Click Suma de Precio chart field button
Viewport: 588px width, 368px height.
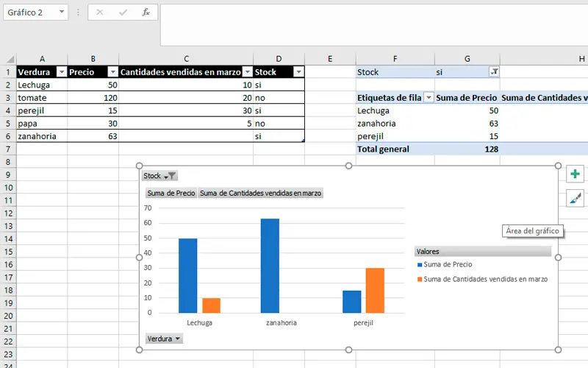click(x=171, y=193)
